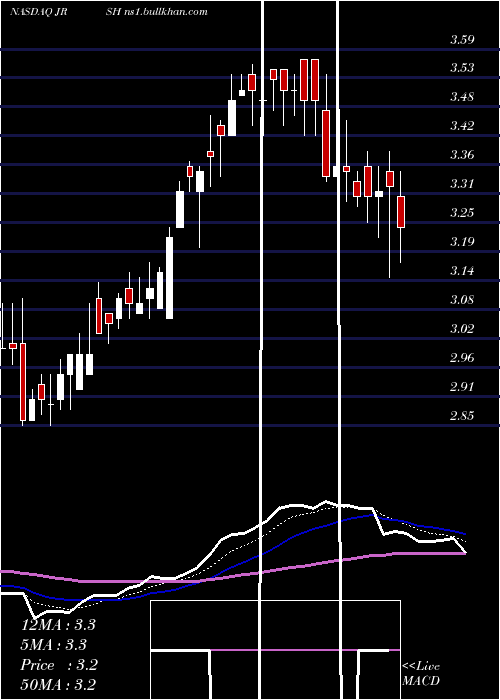Click the 3.53 price axis label
Viewport: 500px width, 700px height.
pyautogui.click(x=462, y=68)
